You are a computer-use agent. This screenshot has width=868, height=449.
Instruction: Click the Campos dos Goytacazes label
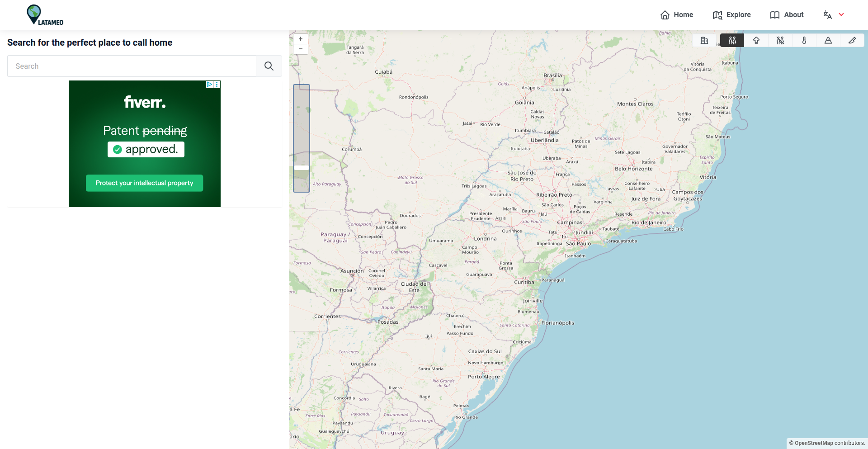tap(687, 195)
